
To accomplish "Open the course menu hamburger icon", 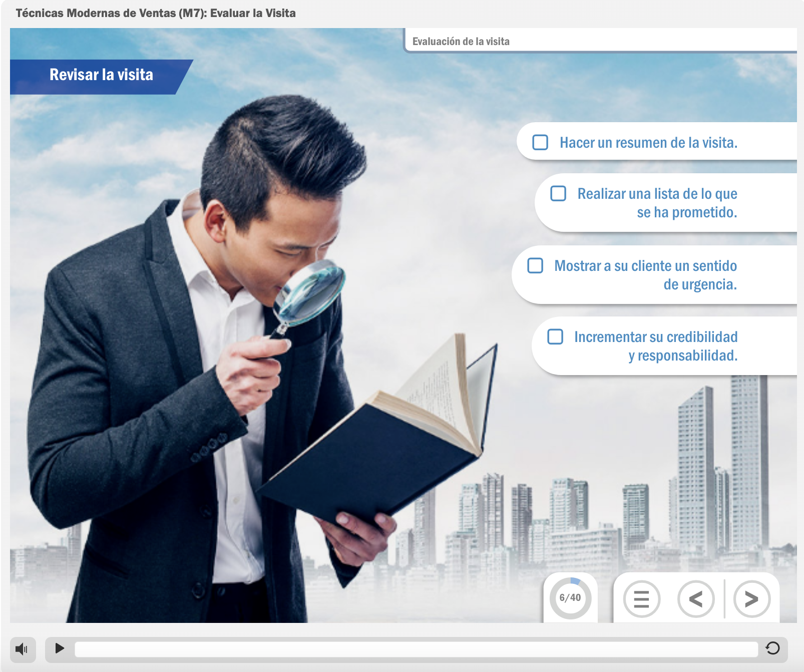I will pyautogui.click(x=641, y=599).
